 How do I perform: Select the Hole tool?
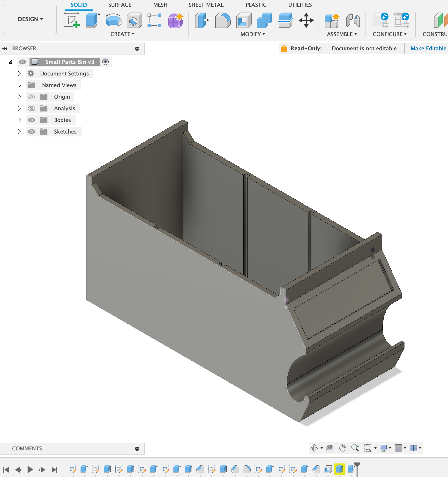coord(134,20)
